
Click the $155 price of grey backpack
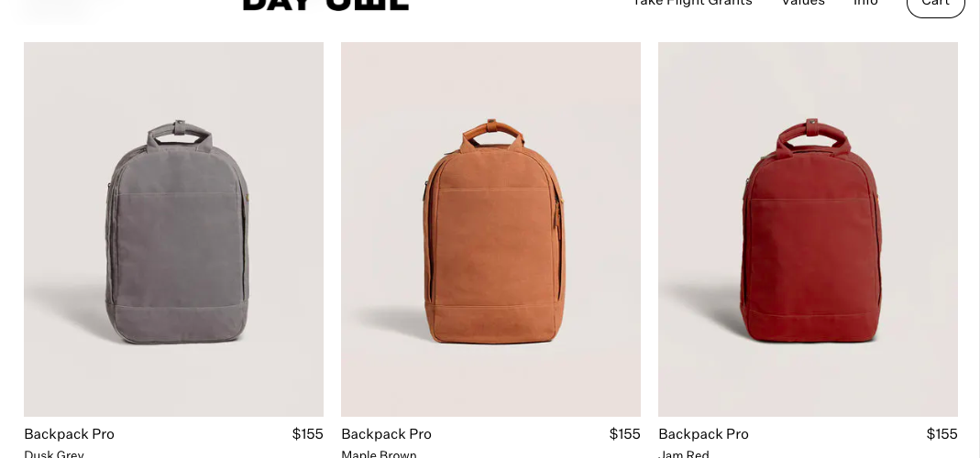(307, 433)
